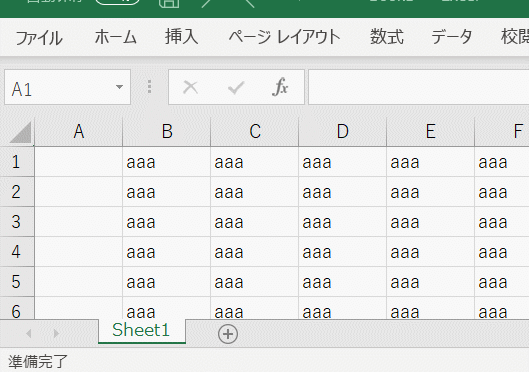Click the Select All corner triangle
The image size is (529, 372).
20,133
